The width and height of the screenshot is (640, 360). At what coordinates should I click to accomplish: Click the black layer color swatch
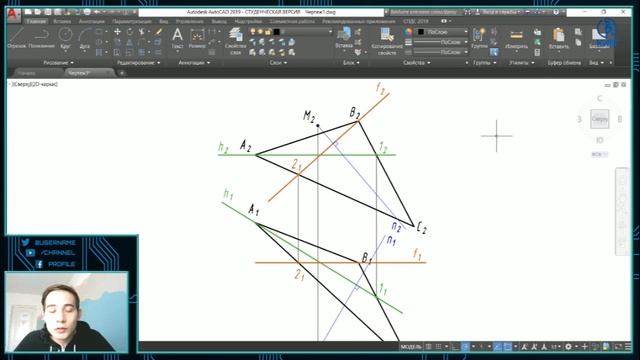point(276,32)
